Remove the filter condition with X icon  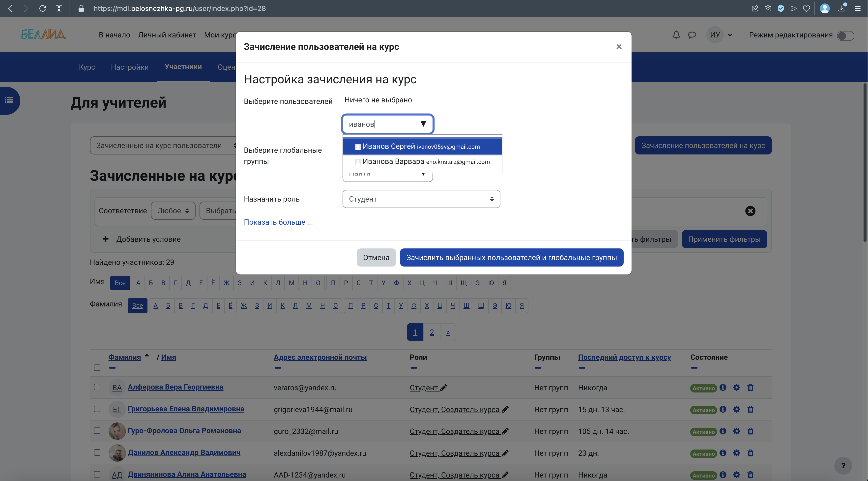coord(750,211)
